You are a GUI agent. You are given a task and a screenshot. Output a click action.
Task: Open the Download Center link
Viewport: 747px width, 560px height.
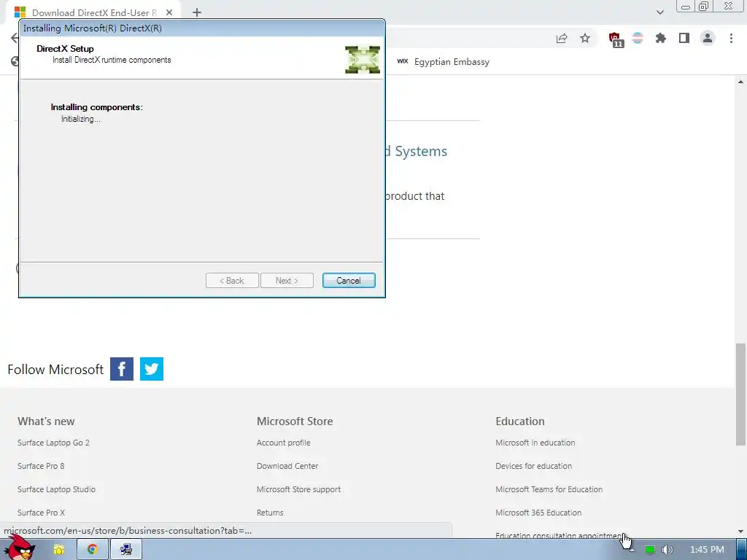[287, 466]
